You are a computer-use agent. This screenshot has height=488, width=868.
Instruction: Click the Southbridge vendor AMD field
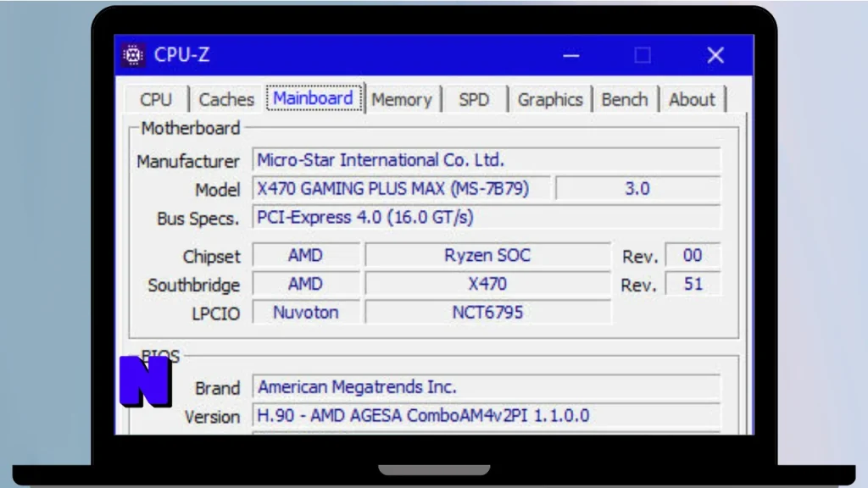point(305,285)
